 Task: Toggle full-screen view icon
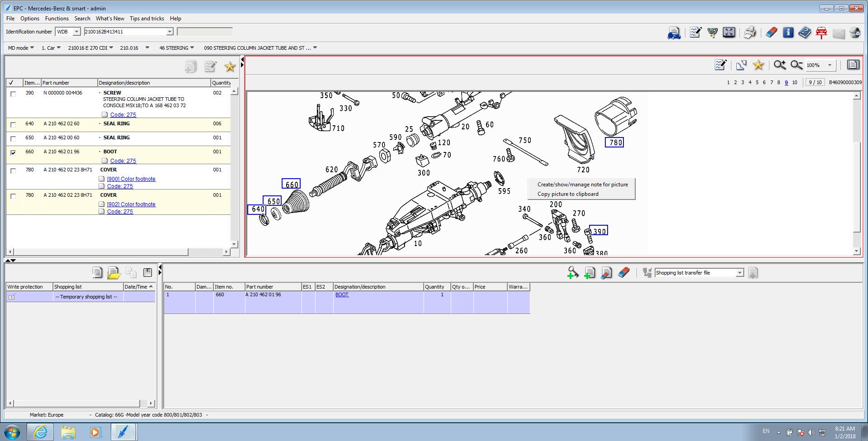tap(729, 33)
